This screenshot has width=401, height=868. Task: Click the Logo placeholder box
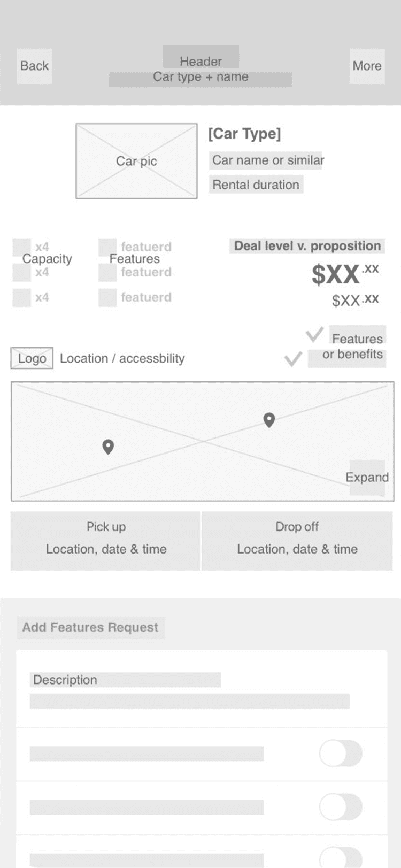pos(32,358)
